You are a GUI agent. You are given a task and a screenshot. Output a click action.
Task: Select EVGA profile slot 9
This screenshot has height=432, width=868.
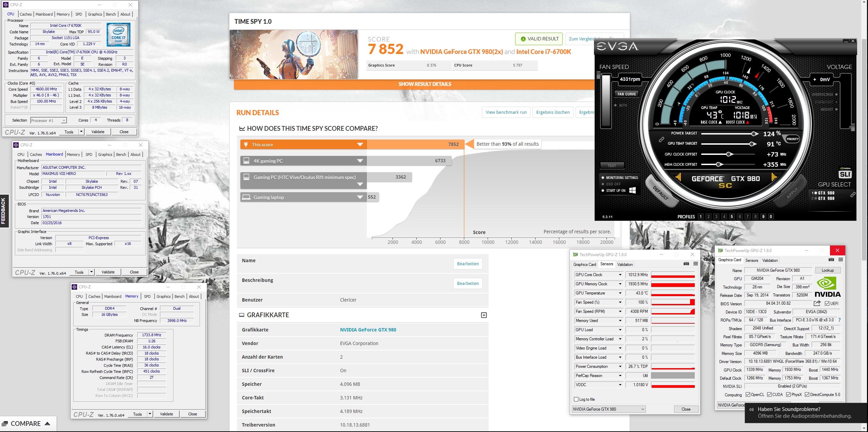click(763, 217)
